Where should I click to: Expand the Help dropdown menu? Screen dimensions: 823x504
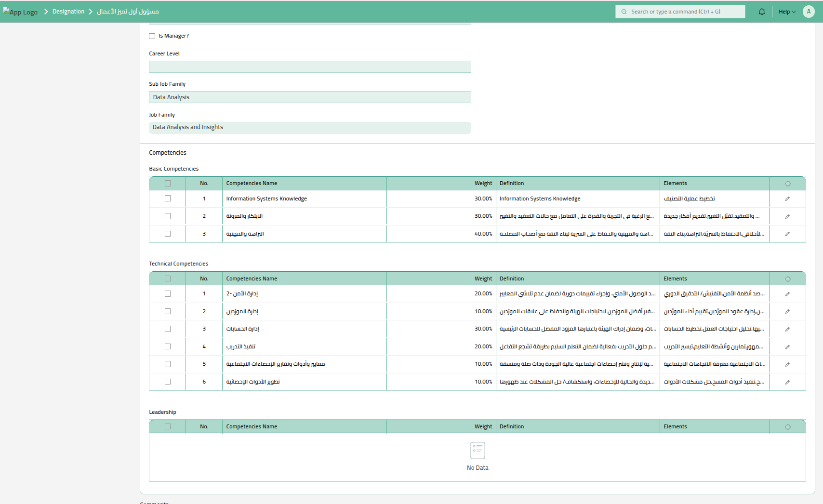(x=787, y=12)
